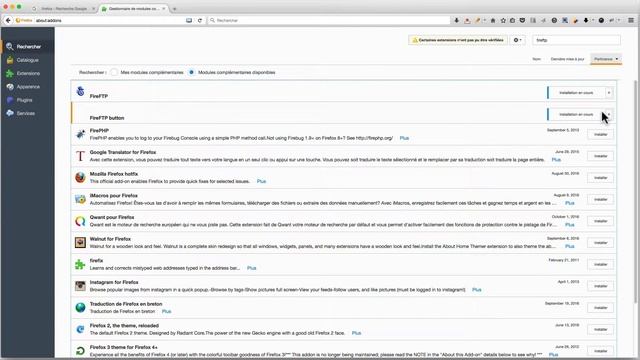Open the Pocket shield icon in toolbar
The height and width of the screenshot is (360, 640).
pos(522,20)
